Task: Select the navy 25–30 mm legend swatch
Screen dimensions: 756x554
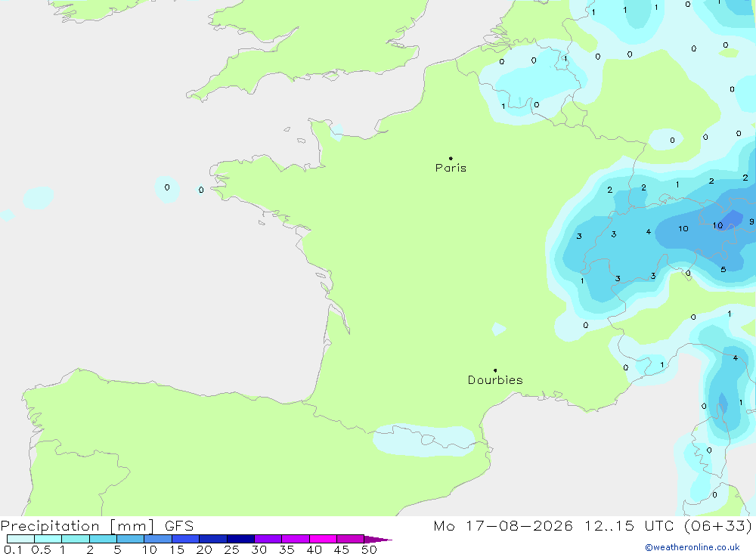Action: click(x=240, y=539)
